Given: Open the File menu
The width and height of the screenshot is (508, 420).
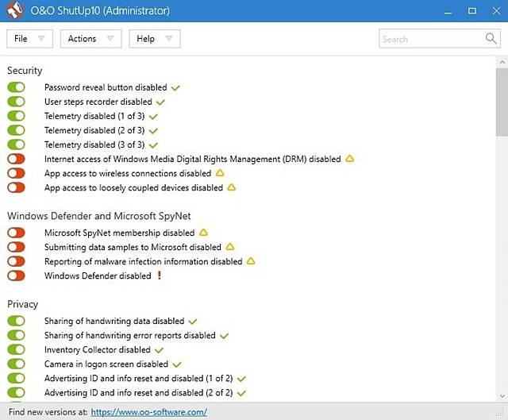Looking at the screenshot, I should (29, 39).
